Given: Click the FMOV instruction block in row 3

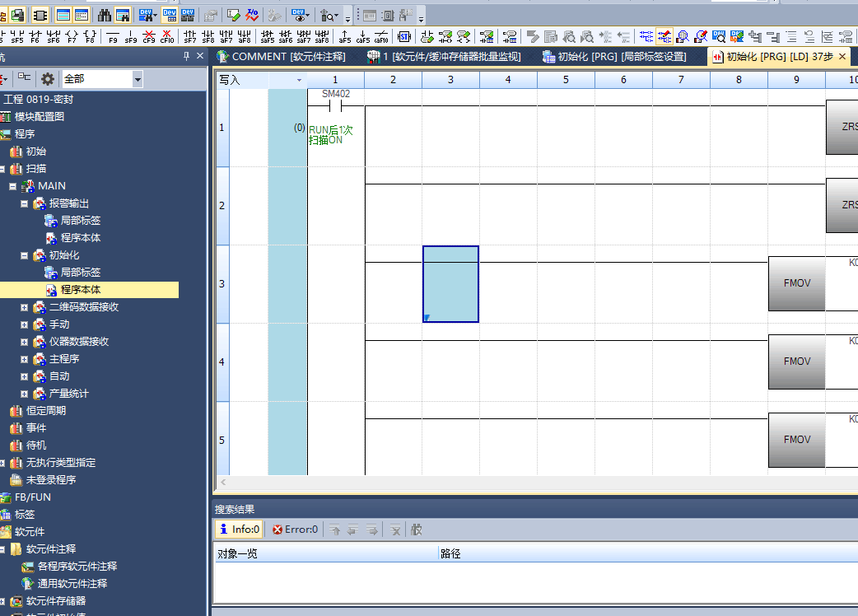Looking at the screenshot, I should click(x=796, y=283).
